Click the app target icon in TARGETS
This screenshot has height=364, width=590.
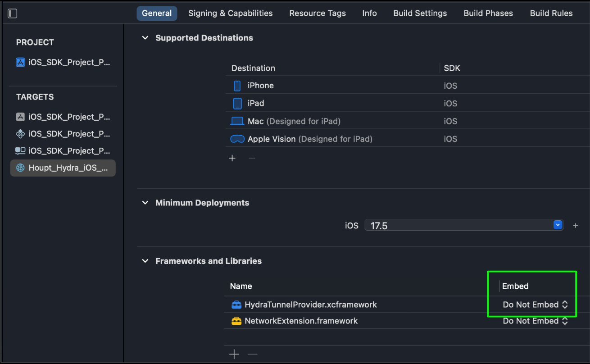(20, 117)
